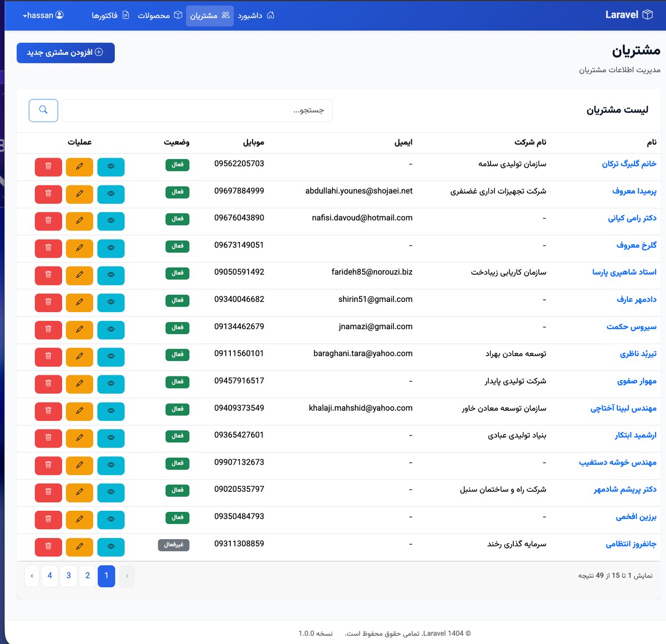Click the home icon next to داشبورد

[270, 16]
